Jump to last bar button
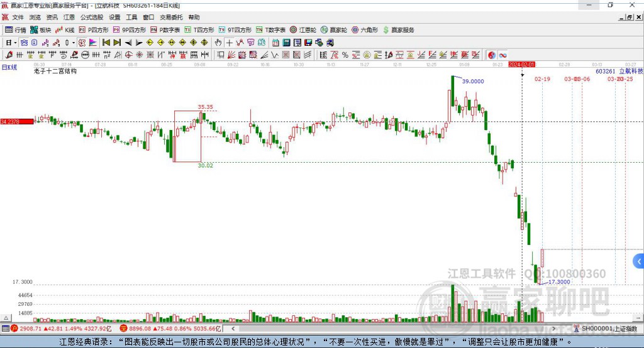This screenshot has height=348, width=644. [x=117, y=43]
